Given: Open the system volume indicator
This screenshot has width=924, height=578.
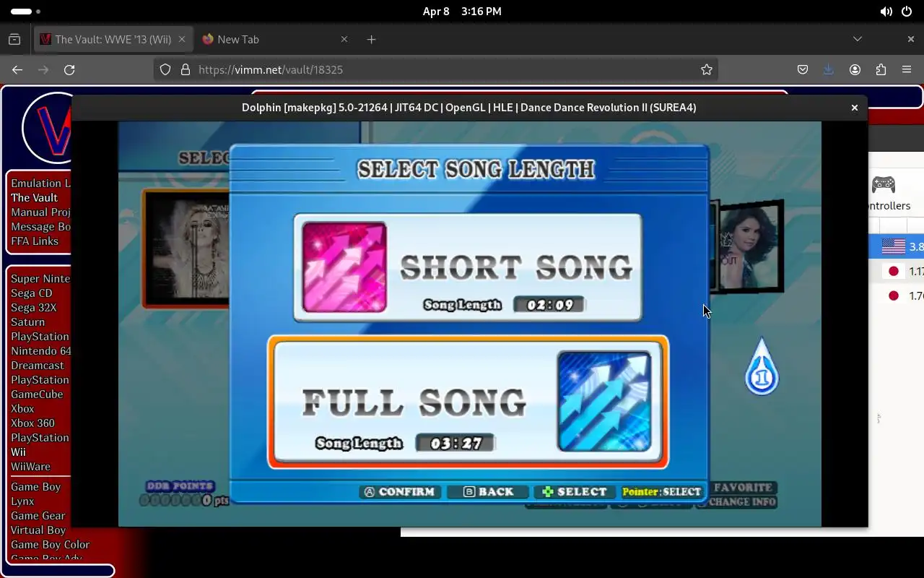Looking at the screenshot, I should coord(886,12).
